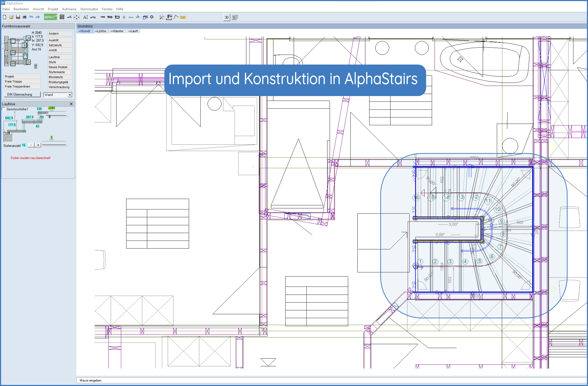Click the Stufe button
The width and height of the screenshot is (588, 386).
click(60, 62)
